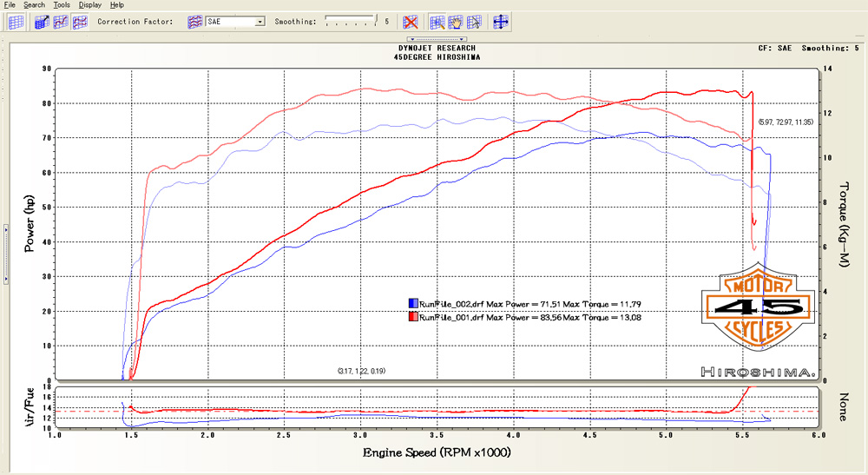Screen dimensions: 868x475
Task: Click the crosshair icon in the toolbar
Action: coord(501,22)
